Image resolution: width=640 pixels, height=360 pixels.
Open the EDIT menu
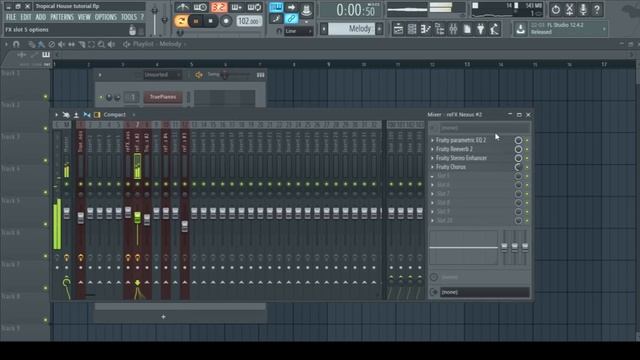tap(26, 17)
